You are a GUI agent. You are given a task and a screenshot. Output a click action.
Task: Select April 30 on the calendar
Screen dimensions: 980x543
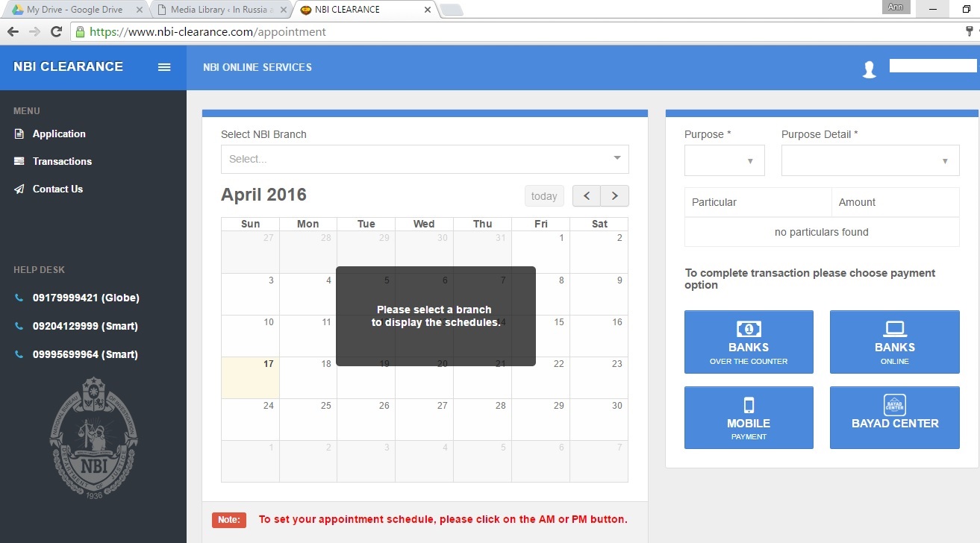point(599,419)
